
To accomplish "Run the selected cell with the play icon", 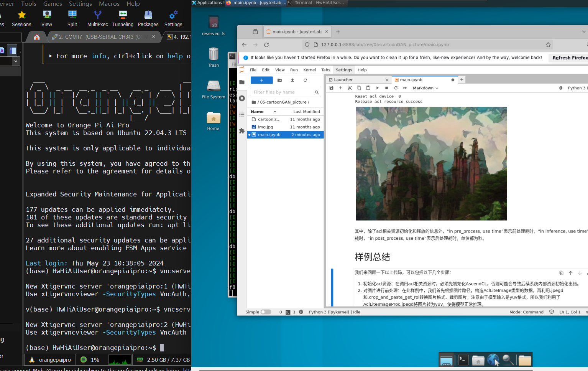I will click(377, 88).
